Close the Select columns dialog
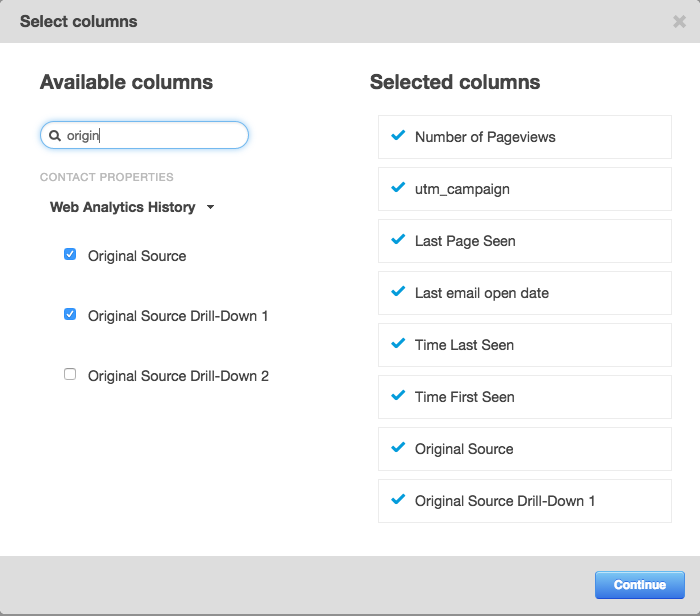The height and width of the screenshot is (616, 700). click(679, 21)
